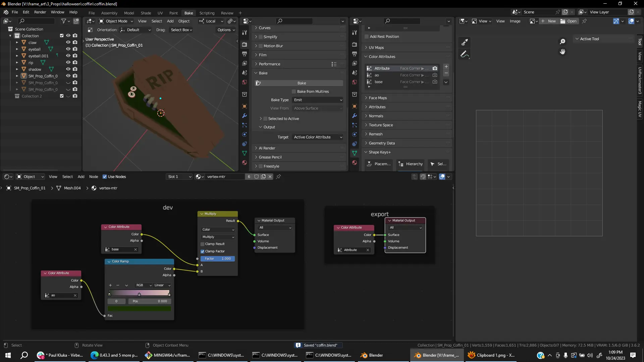644x362 pixels.
Task: Uncheck Clamp Factor on Multiply node
Action: click(x=203, y=251)
